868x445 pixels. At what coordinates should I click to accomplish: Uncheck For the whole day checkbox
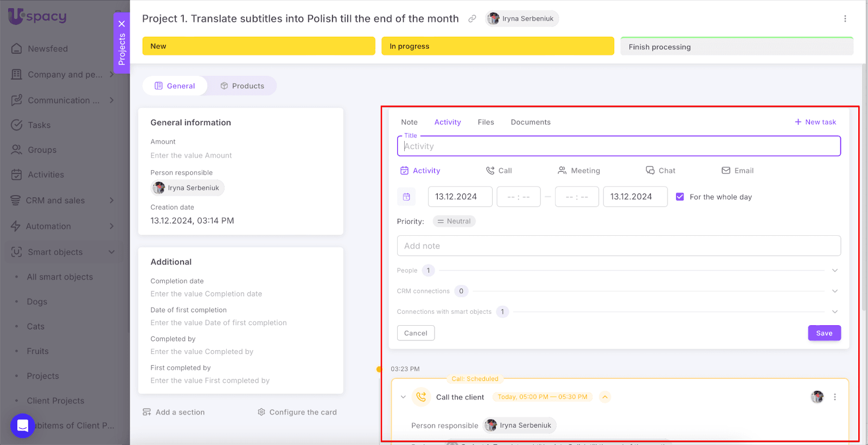(x=680, y=197)
